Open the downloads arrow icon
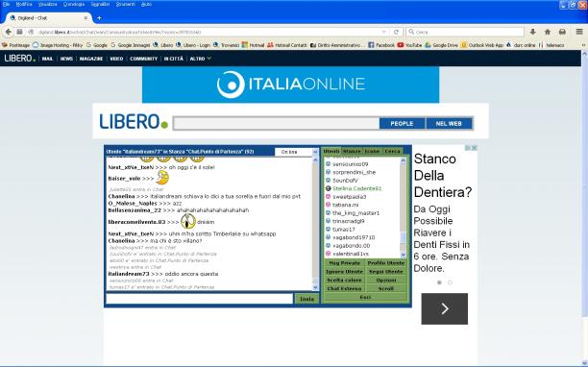Image resolution: width=588 pixels, height=367 pixels. (532, 33)
